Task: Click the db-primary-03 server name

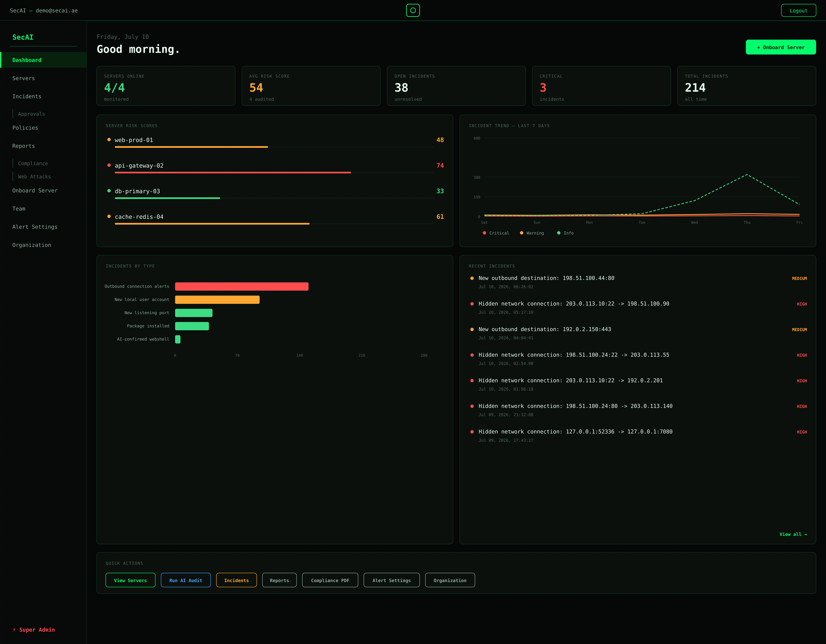Action: 137,191
